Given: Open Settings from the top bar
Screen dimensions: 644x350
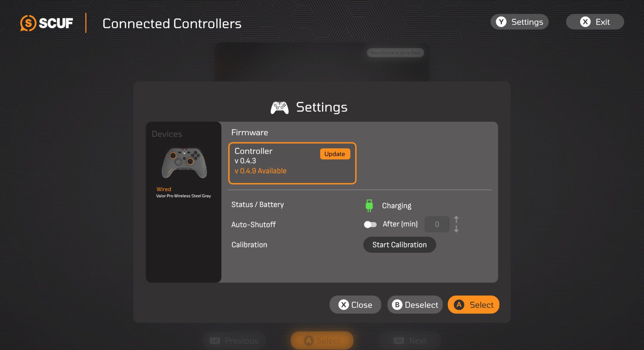Looking at the screenshot, I should tap(520, 22).
